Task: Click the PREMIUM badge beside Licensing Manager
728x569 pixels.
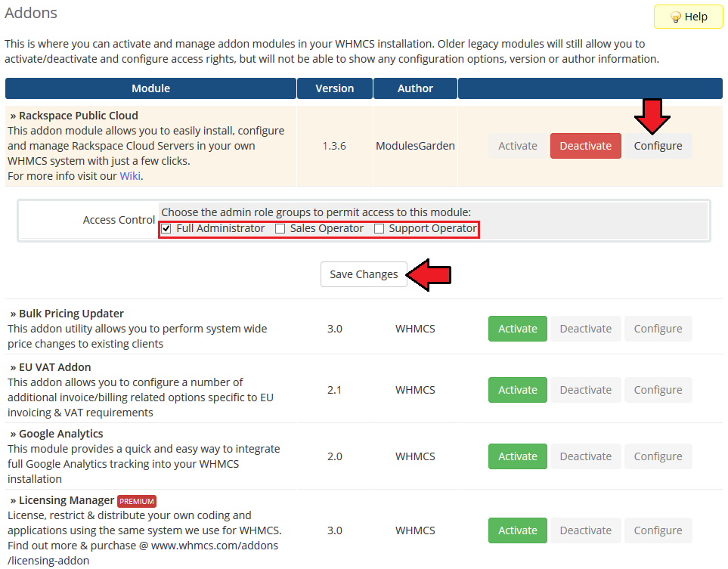Action: (x=137, y=501)
